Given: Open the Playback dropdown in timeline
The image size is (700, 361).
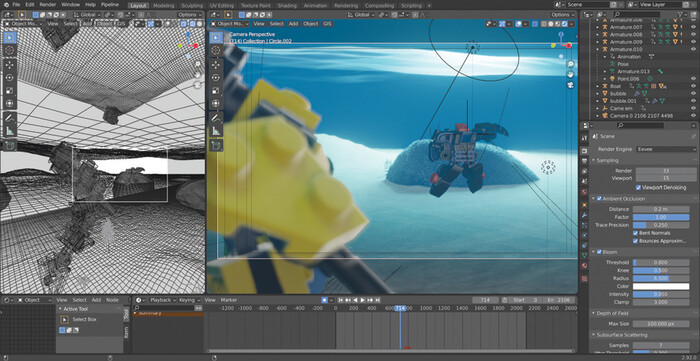Looking at the screenshot, I should pos(162,300).
